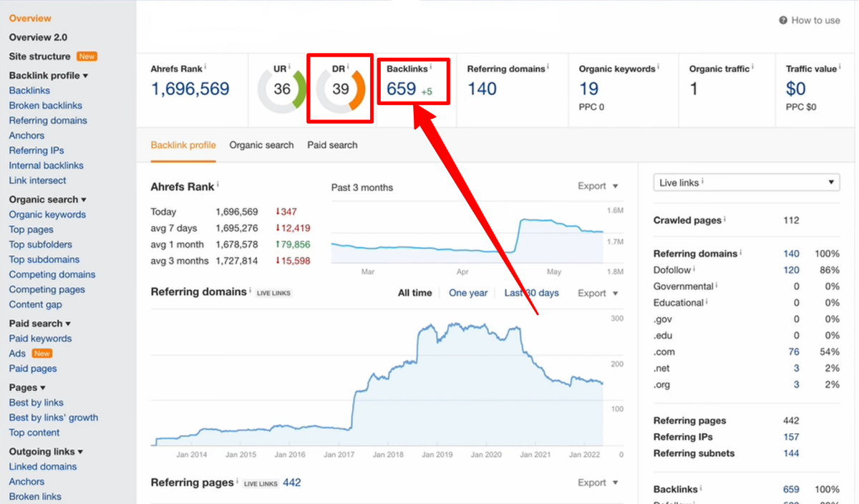The width and height of the screenshot is (859, 504).
Task: Open the Live links dropdown
Action: point(746,183)
